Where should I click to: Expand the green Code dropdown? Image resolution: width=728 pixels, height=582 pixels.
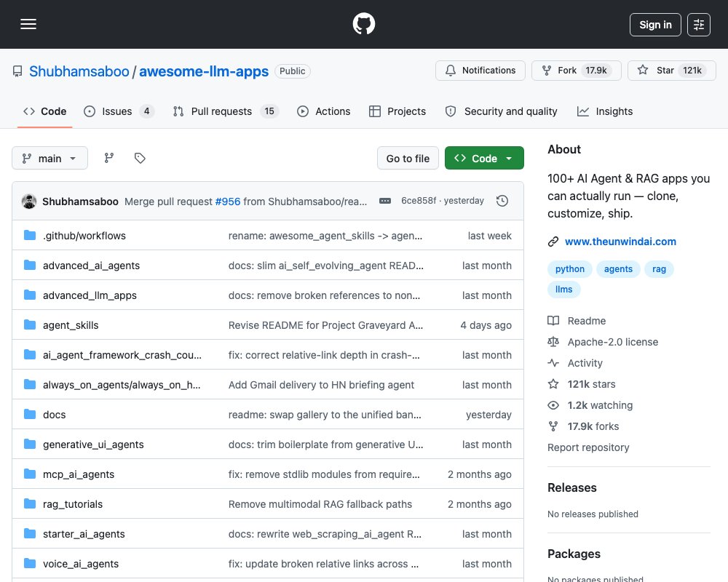(x=484, y=159)
